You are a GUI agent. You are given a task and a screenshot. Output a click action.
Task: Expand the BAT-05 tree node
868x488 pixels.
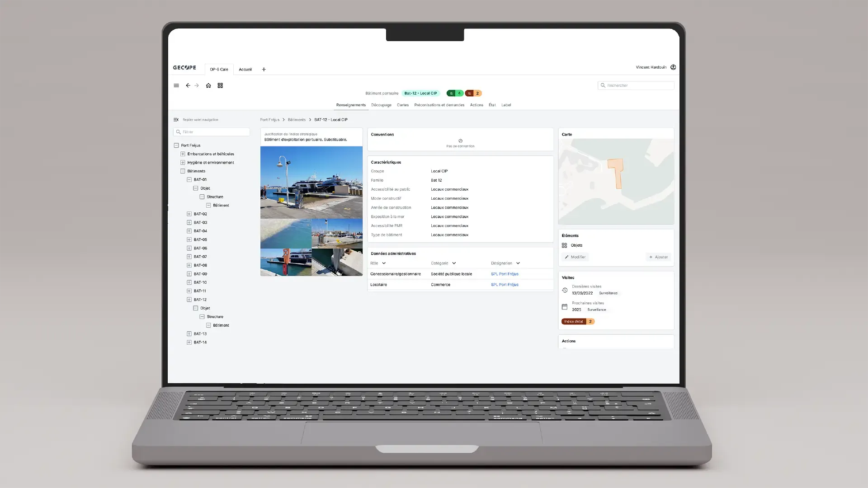click(189, 239)
